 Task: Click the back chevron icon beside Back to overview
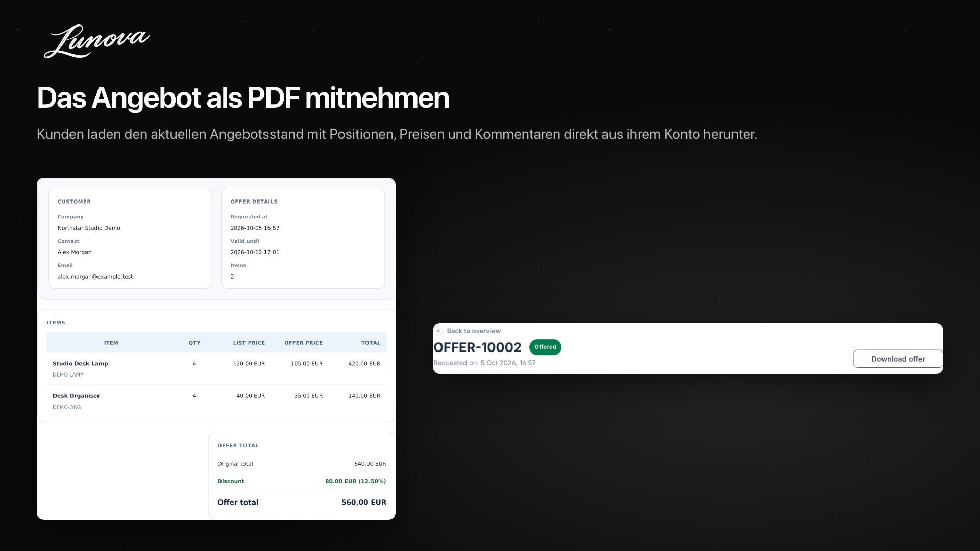(x=438, y=331)
